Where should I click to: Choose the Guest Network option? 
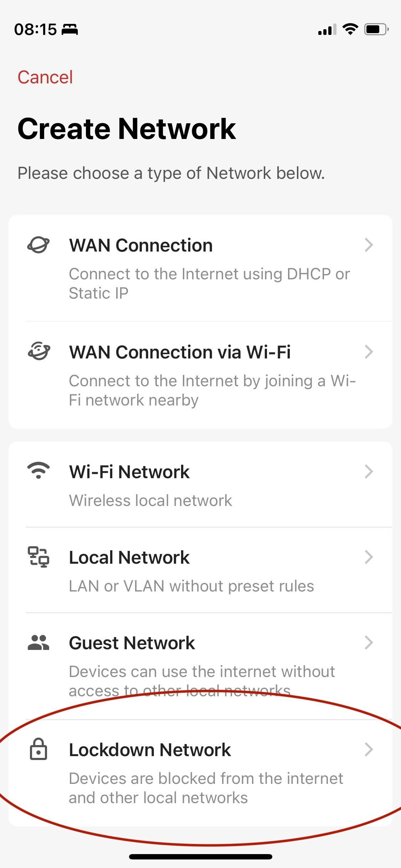132,643
